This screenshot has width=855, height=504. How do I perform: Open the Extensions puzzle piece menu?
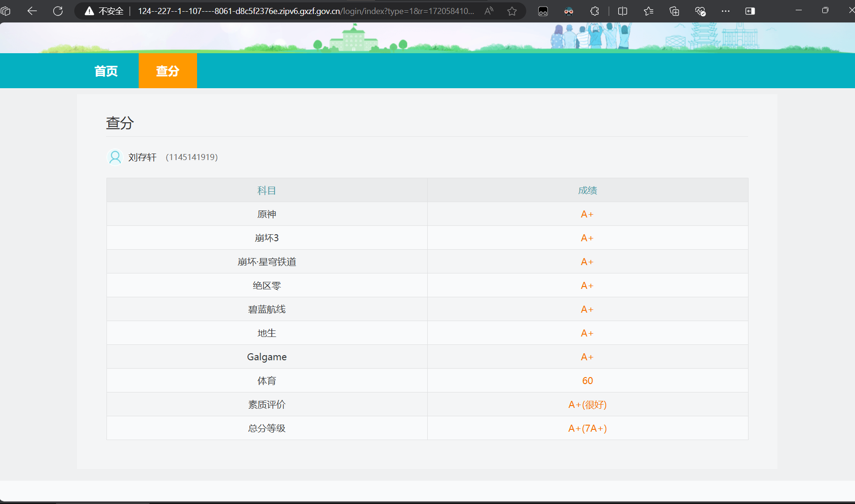click(594, 11)
